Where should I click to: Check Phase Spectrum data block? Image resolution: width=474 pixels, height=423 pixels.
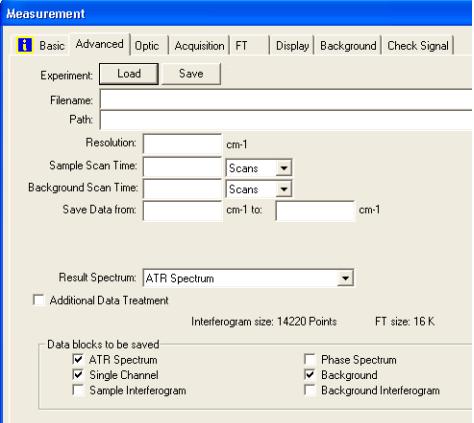(310, 359)
